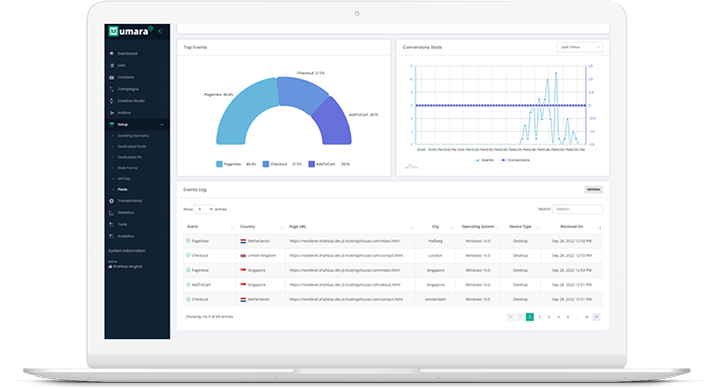This screenshot has width=720, height=389.
Task: Go to last page 14
Action: pyautogui.click(x=586, y=317)
